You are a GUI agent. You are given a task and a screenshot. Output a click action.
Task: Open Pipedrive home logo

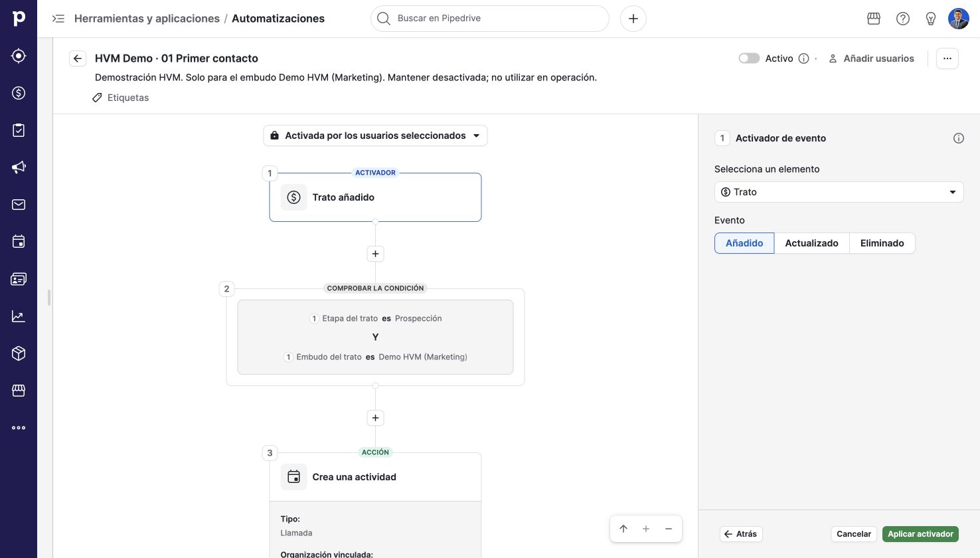tap(19, 19)
